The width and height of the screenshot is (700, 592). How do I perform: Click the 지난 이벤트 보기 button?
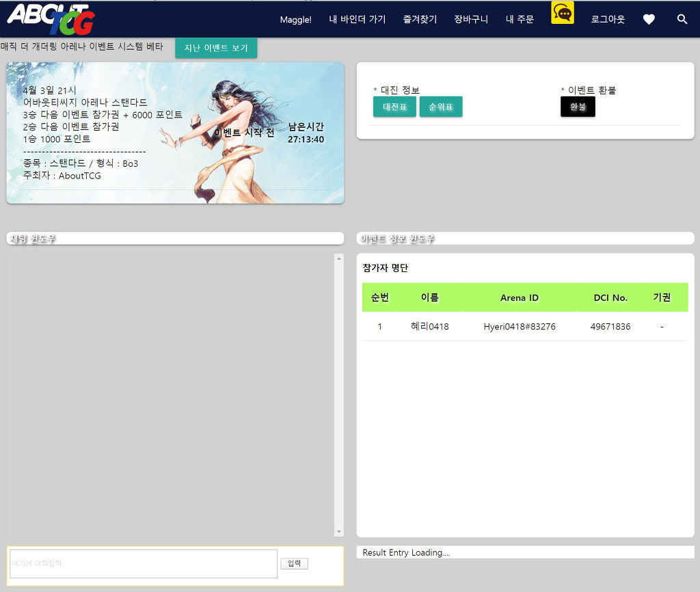coord(216,48)
